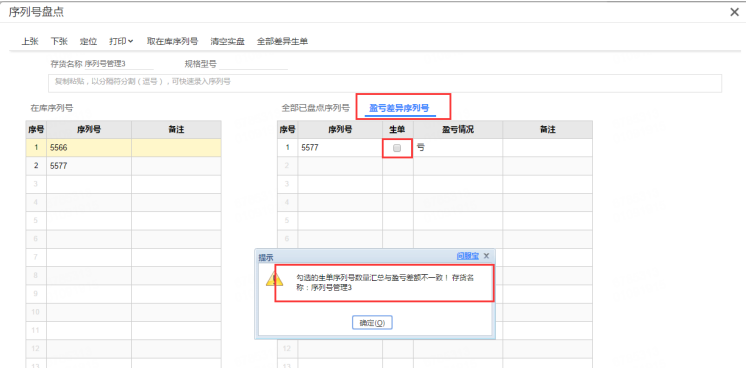Viewport: 746px width, 368px height.
Task: Click the 确定(O) button in the prompt dialog
Action: (372, 323)
